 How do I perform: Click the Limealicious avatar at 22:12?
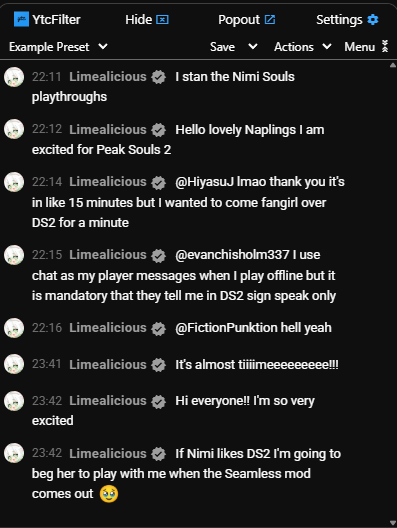[x=14, y=129]
